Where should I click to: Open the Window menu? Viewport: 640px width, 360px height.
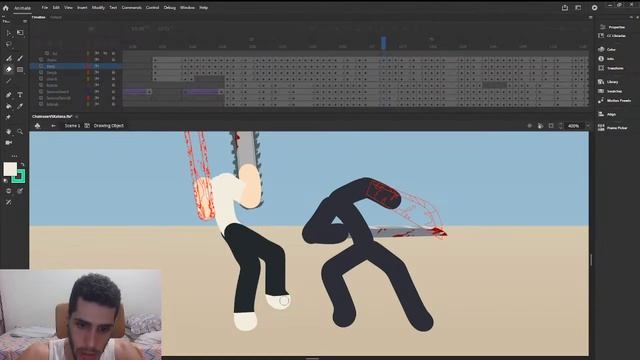(187, 7)
